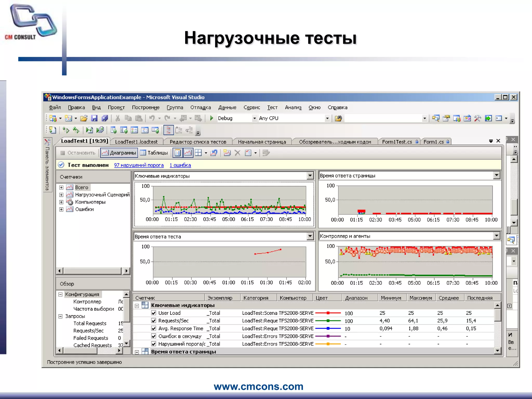The width and height of the screenshot is (532, 399).
Task: Click the Save All icon
Action: pyautogui.click(x=104, y=118)
